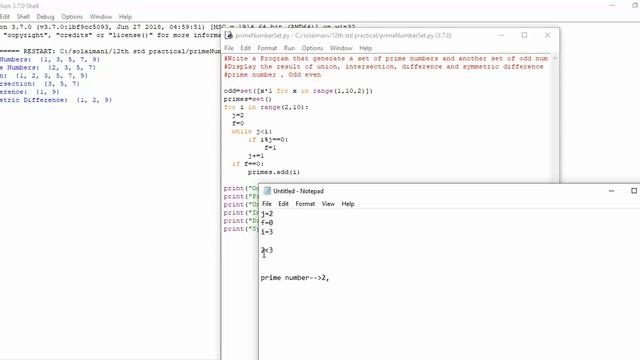Click the '2<3' line in Notepad
The image size is (640, 360).
click(x=267, y=250)
